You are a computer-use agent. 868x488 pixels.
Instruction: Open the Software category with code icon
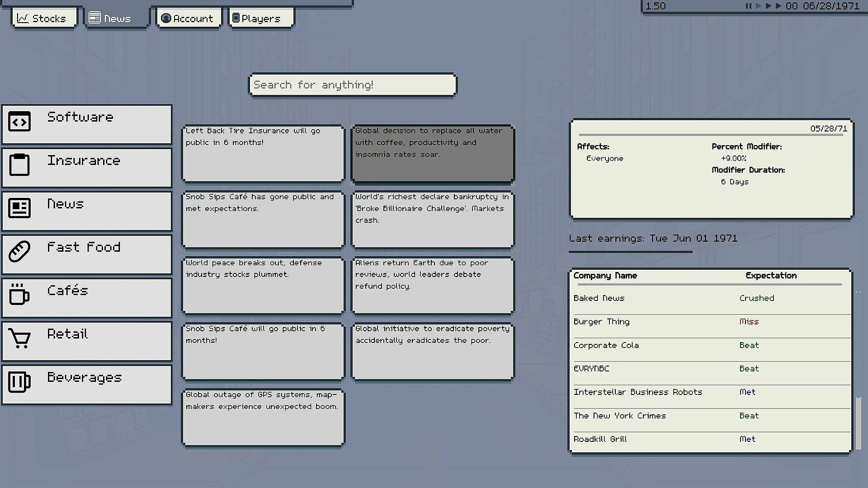click(x=19, y=122)
